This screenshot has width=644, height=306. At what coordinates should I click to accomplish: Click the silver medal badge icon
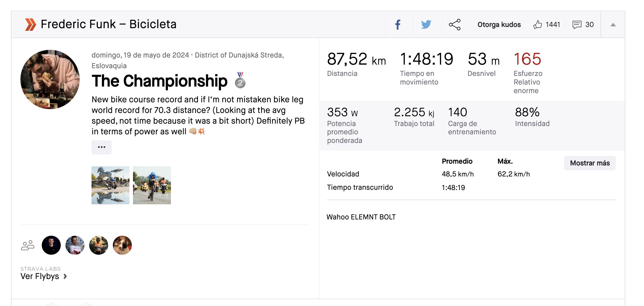pyautogui.click(x=240, y=80)
